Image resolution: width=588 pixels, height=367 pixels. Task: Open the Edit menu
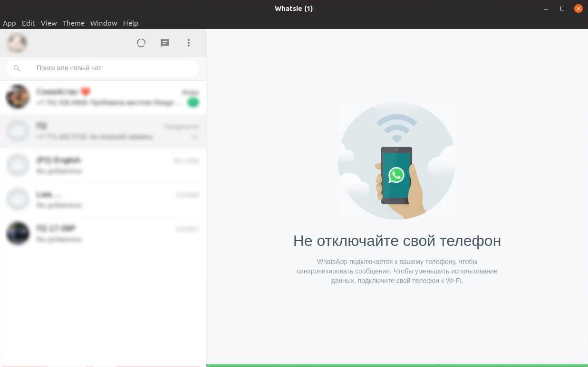[x=29, y=23]
